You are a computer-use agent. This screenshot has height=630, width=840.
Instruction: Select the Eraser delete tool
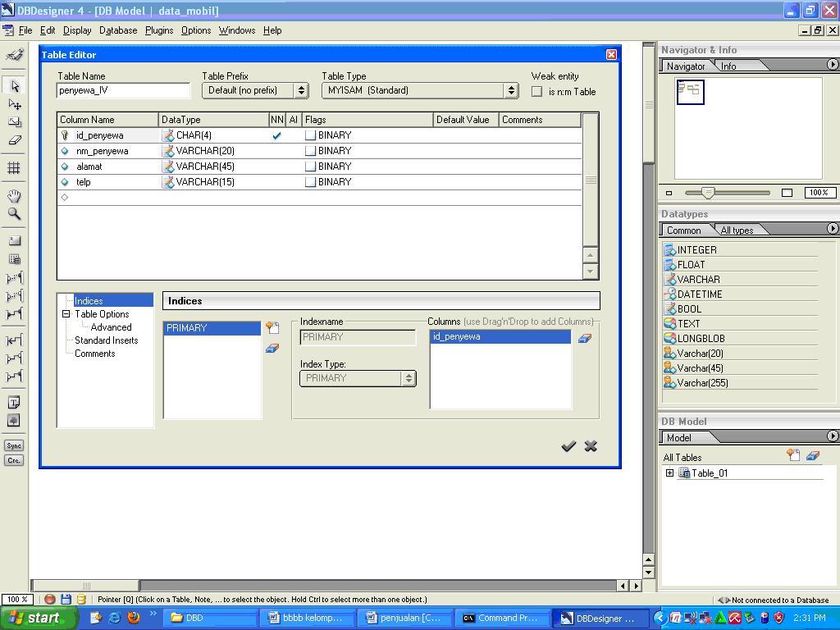pyautogui.click(x=15, y=140)
